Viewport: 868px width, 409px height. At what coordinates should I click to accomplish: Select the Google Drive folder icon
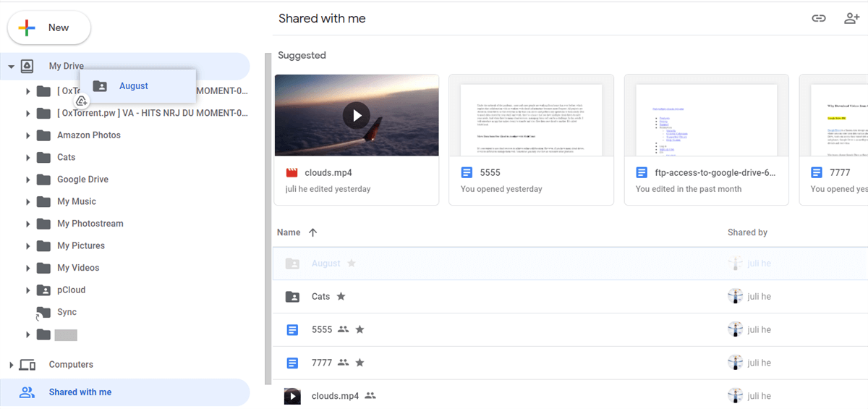[x=43, y=180]
